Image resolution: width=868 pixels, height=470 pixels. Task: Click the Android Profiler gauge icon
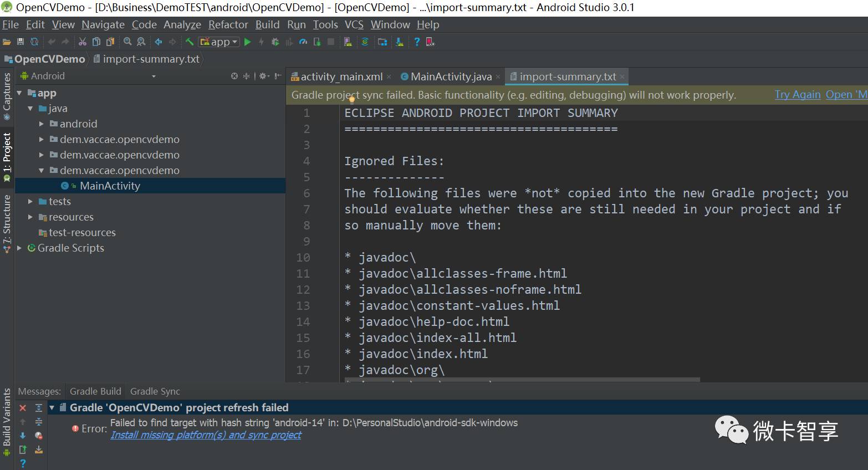pyautogui.click(x=303, y=42)
